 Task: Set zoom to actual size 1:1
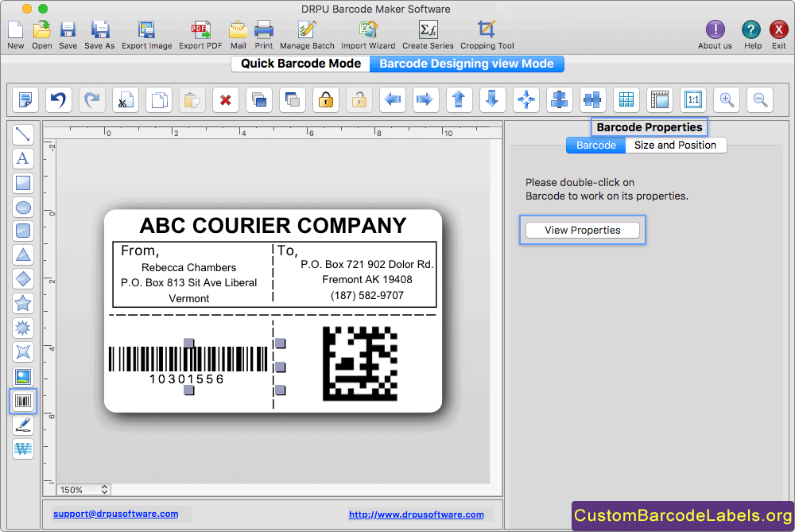click(693, 99)
